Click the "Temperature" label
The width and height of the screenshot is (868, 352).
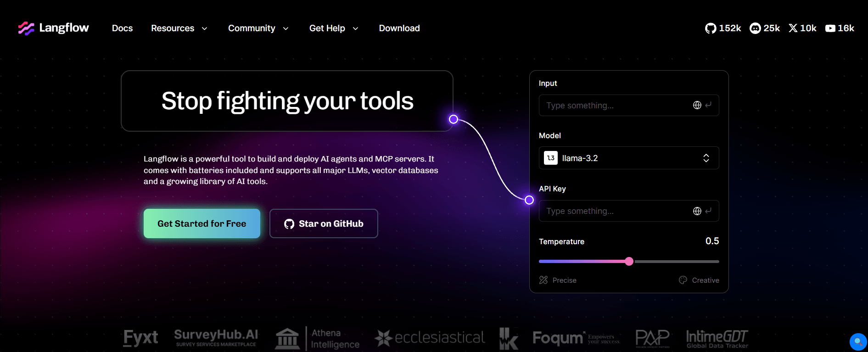tap(561, 241)
